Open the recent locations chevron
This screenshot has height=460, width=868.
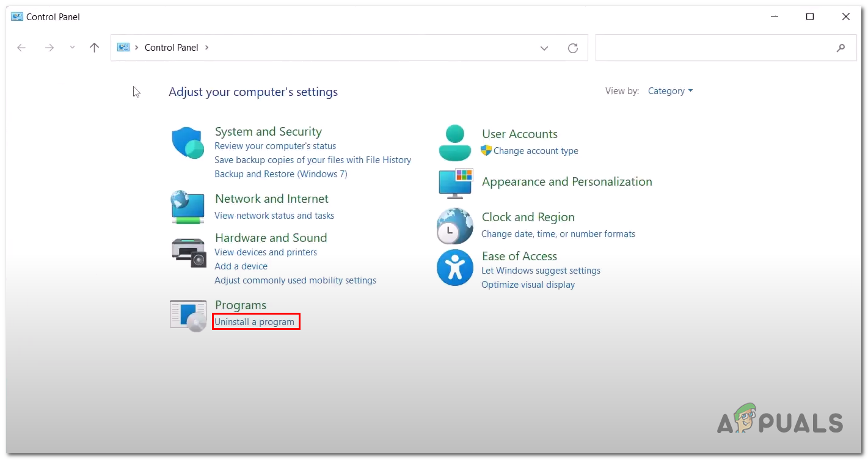[72, 48]
